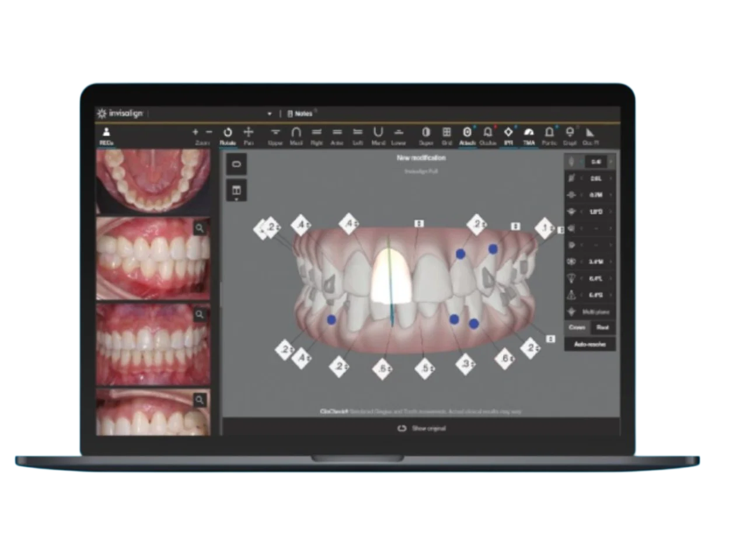Open the Notes tab
The image size is (747, 560).
coord(301,114)
